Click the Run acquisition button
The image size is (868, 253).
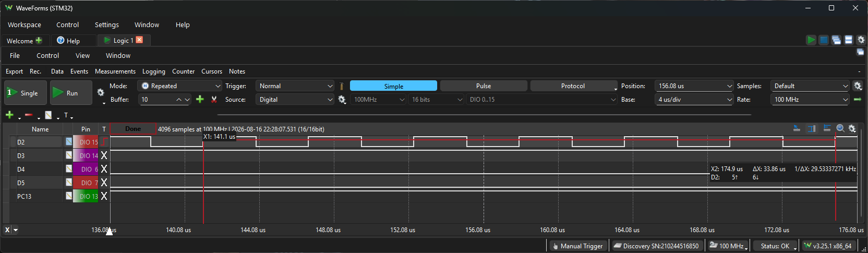coord(71,93)
